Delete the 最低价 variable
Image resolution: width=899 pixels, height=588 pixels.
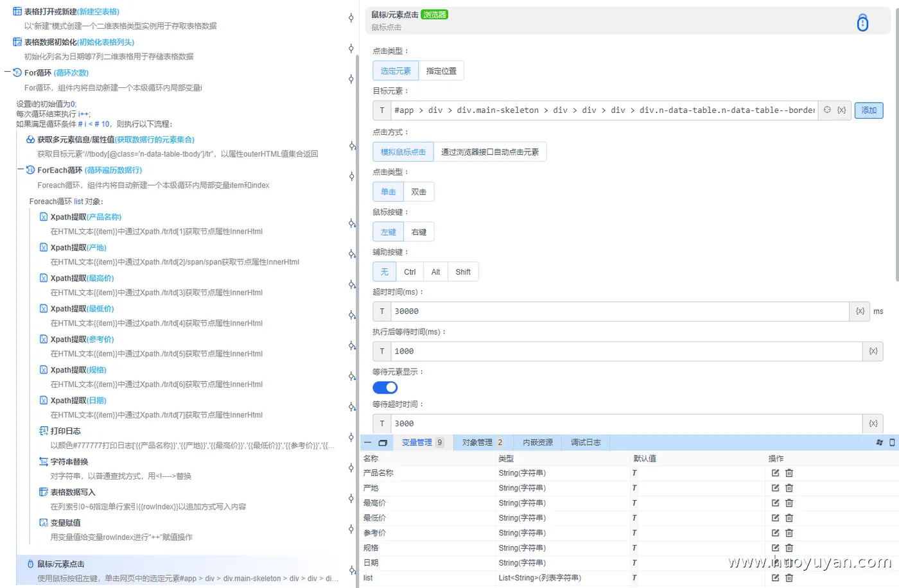(x=789, y=518)
